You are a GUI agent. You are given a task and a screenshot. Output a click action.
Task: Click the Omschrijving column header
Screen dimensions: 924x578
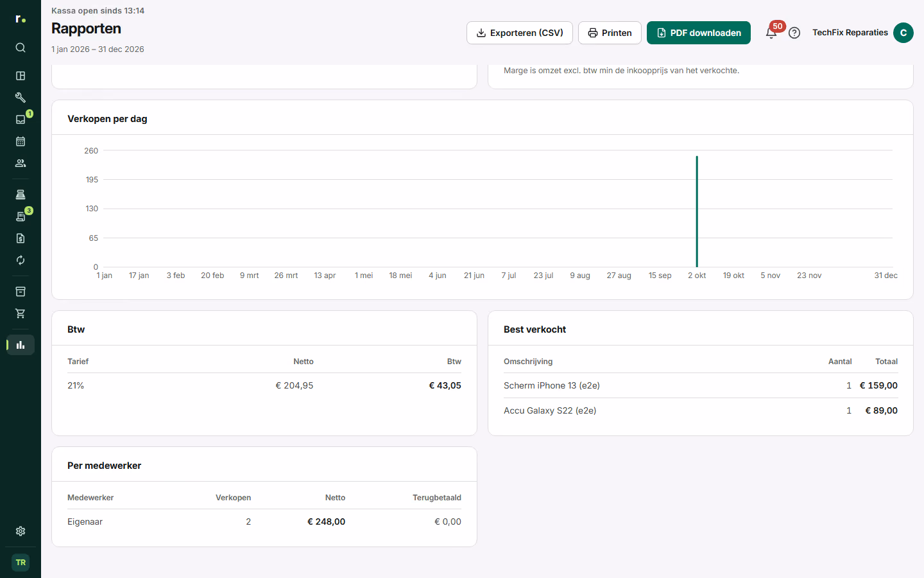(x=528, y=362)
